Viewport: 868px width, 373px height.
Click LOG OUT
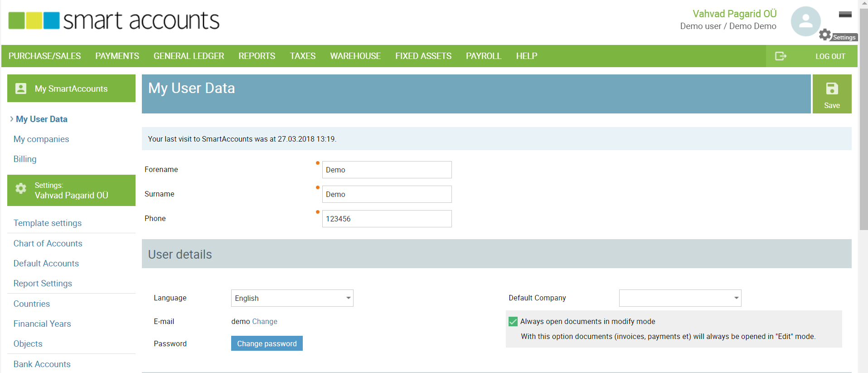[830, 56]
